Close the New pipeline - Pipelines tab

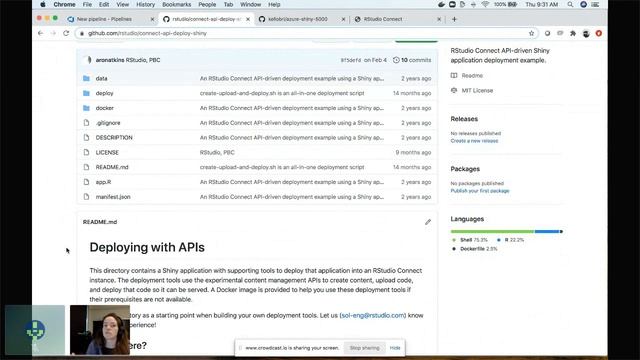tap(152, 19)
